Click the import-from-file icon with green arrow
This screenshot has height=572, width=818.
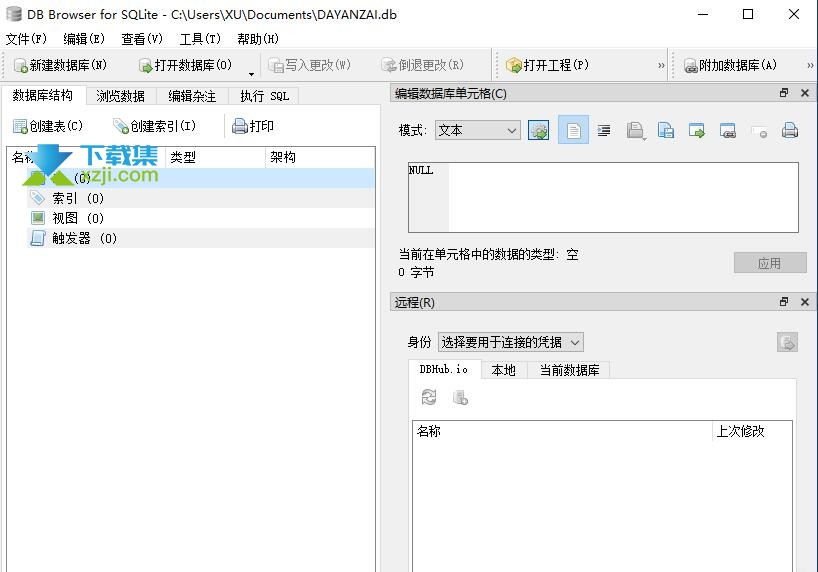(x=696, y=130)
